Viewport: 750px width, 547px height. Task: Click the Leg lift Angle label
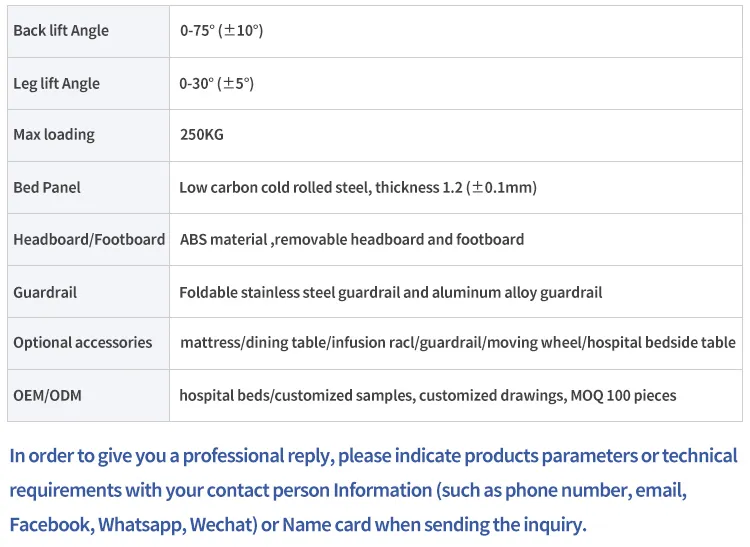click(56, 84)
